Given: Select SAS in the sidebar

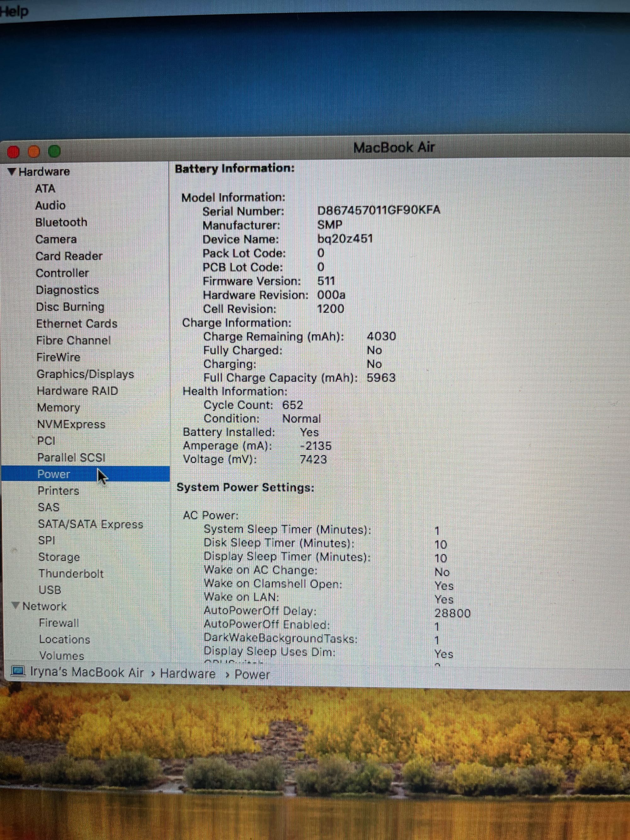Looking at the screenshot, I should tap(49, 507).
